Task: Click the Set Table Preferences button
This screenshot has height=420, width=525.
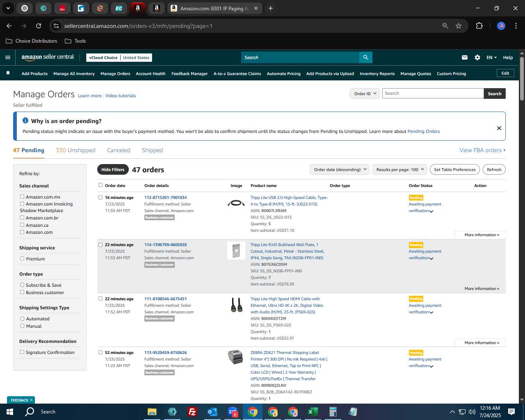Action: point(455,169)
